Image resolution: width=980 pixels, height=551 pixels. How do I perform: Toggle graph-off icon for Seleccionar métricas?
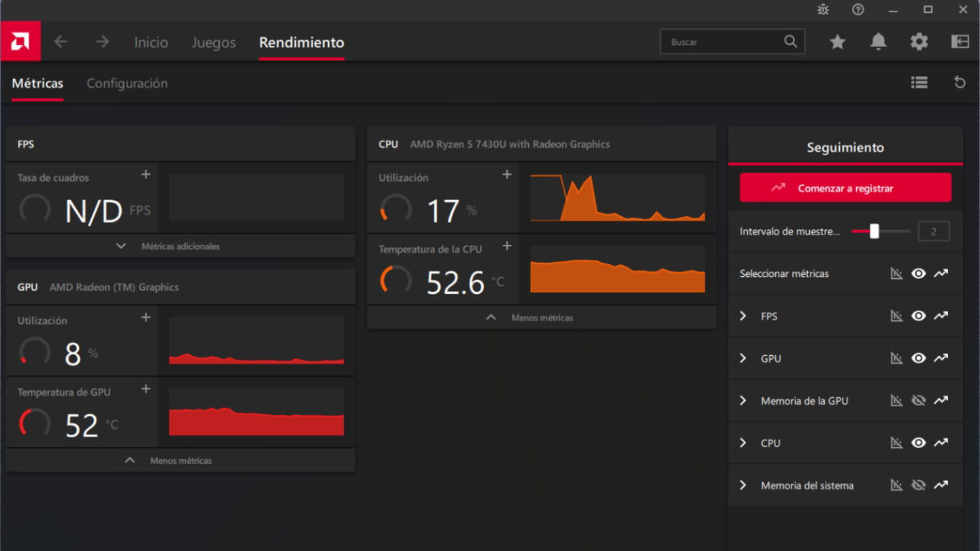[x=896, y=273]
